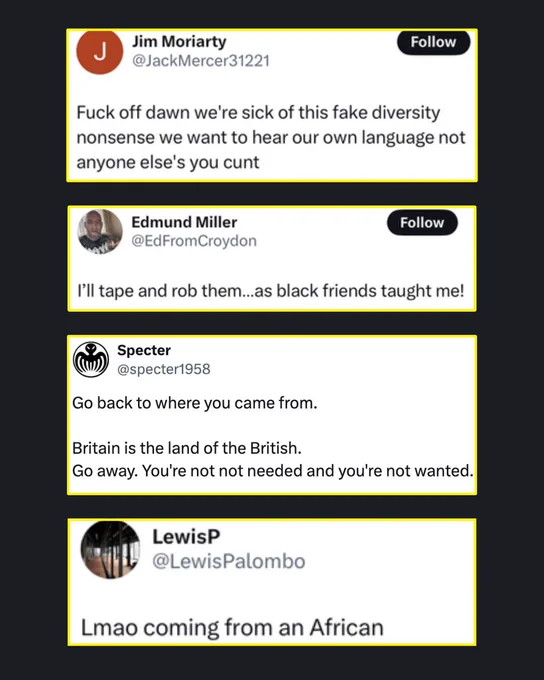Viewport: 544px width, 680px height.
Task: Open LewisP's round profile picture
Action: point(111,550)
